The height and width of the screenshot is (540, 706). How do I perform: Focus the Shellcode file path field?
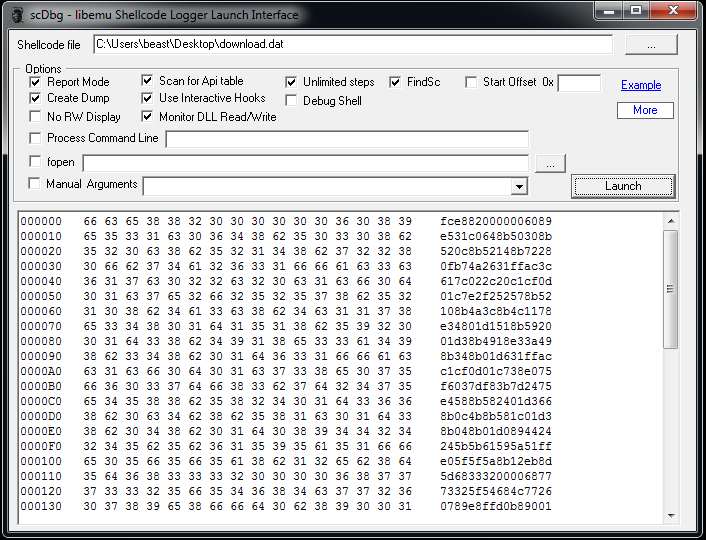pyautogui.click(x=353, y=44)
